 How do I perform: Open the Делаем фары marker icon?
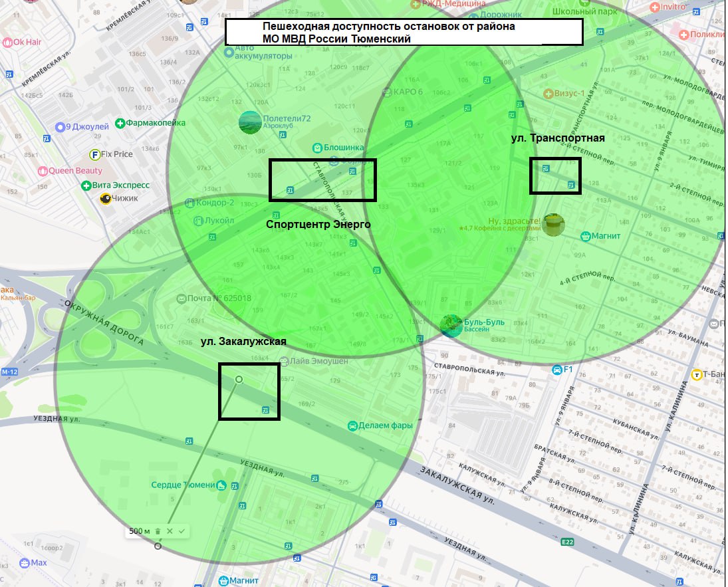[x=352, y=425]
